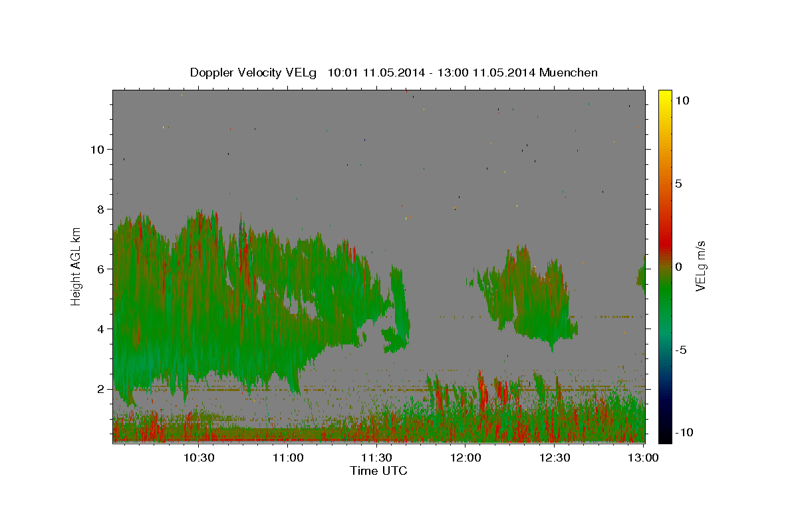
Task: Click the colorbar value -5 label
Action: pos(682,350)
